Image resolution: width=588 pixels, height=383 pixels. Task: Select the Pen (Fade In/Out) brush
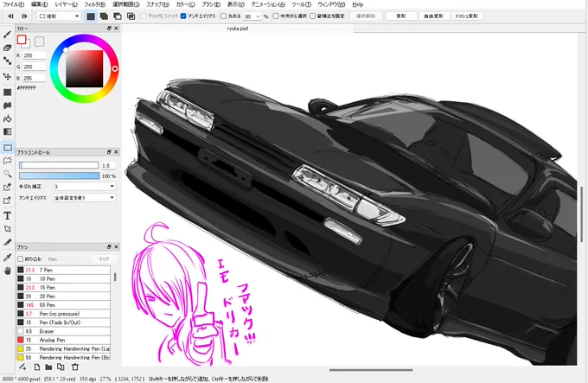coord(63,322)
